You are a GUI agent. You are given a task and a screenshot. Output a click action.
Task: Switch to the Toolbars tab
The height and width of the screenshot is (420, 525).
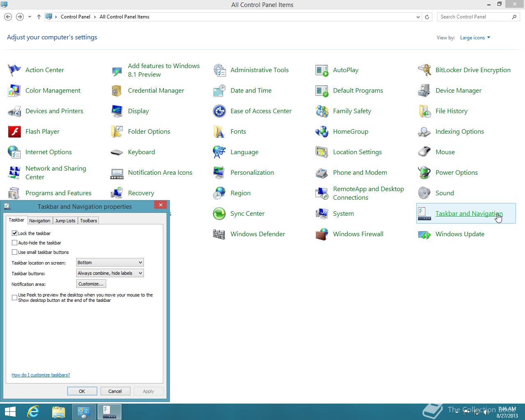click(x=89, y=221)
